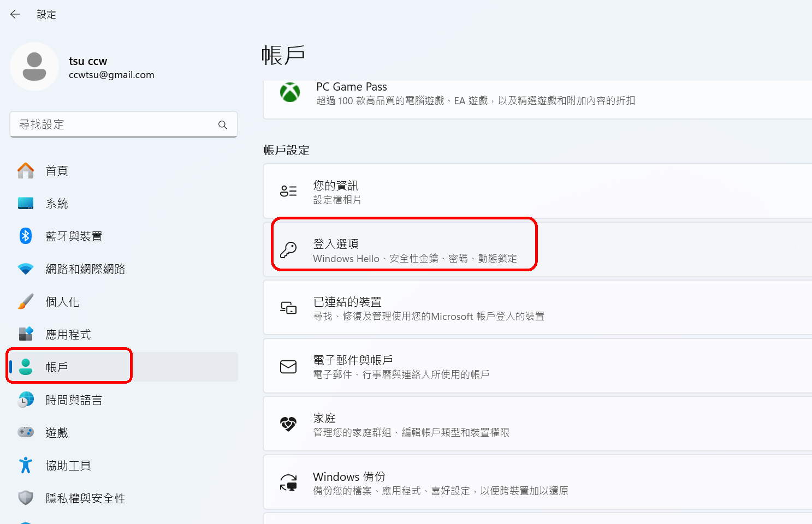Click the 您的資訊 profile list icon

point(288,191)
